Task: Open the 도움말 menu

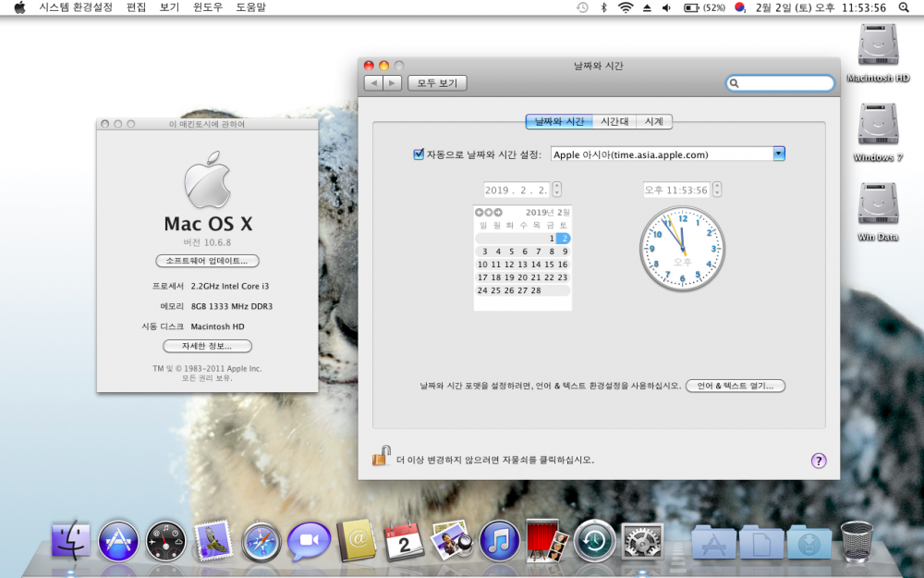Action: pos(251,7)
